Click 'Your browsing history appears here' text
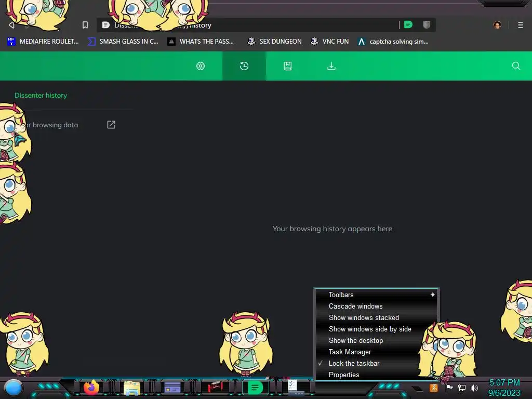Screen dimensions: 532x399 [x=332, y=229]
